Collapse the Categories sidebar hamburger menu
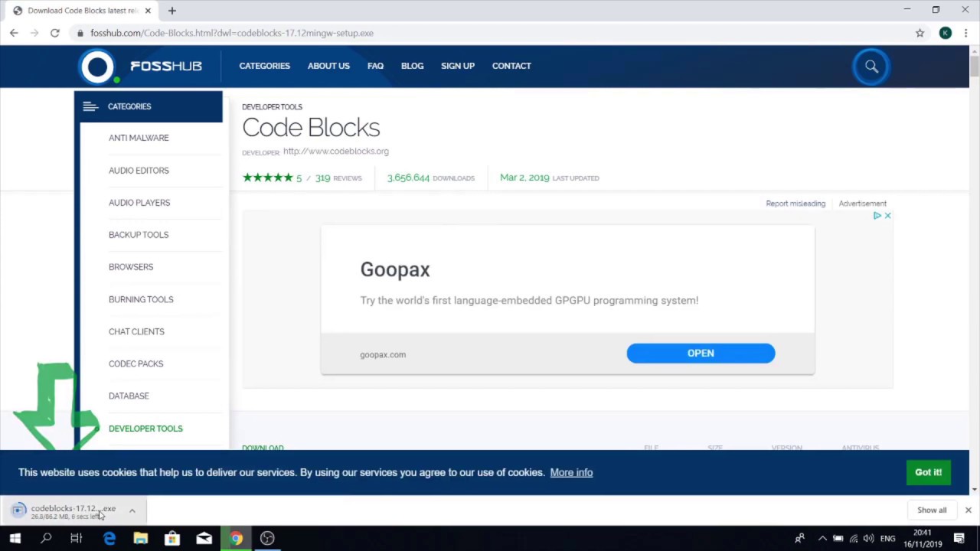Screen dimensions: 980x551 90,106
